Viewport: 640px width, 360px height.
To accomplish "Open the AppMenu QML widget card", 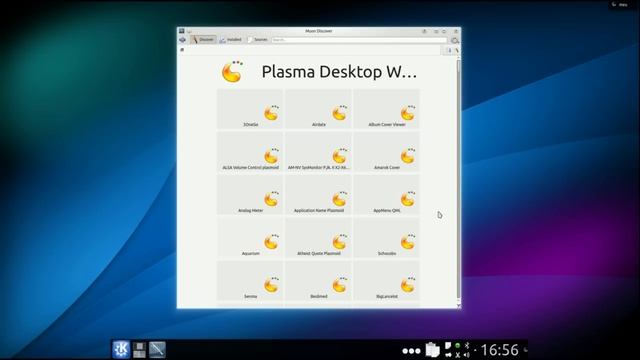I will click(x=387, y=195).
